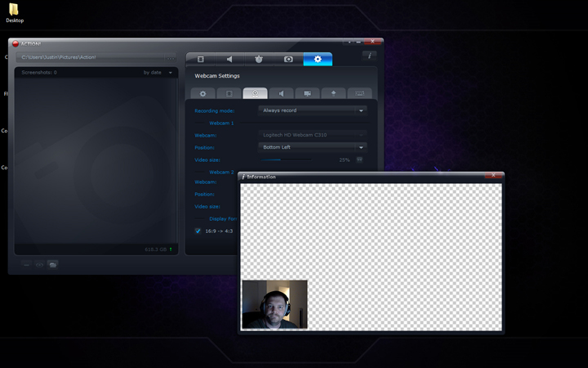Browse output folder with the '...' button

[170, 57]
